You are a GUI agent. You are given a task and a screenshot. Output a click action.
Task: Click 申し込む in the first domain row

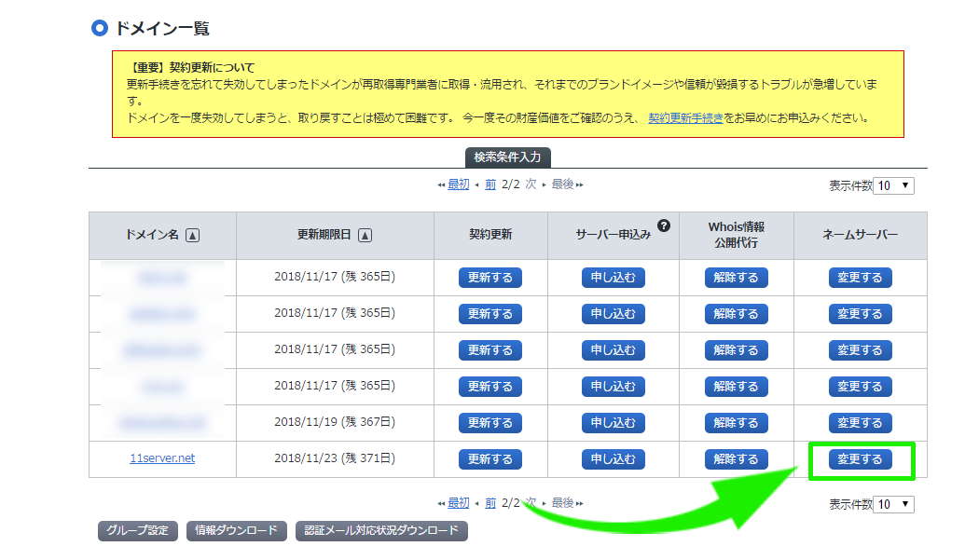(x=614, y=278)
